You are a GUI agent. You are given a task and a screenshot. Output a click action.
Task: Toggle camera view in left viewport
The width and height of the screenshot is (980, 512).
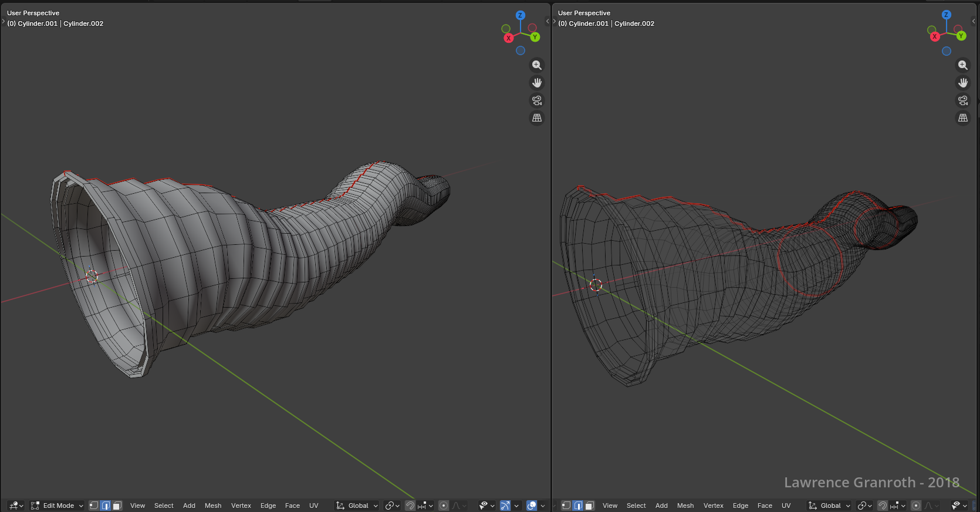coord(536,100)
